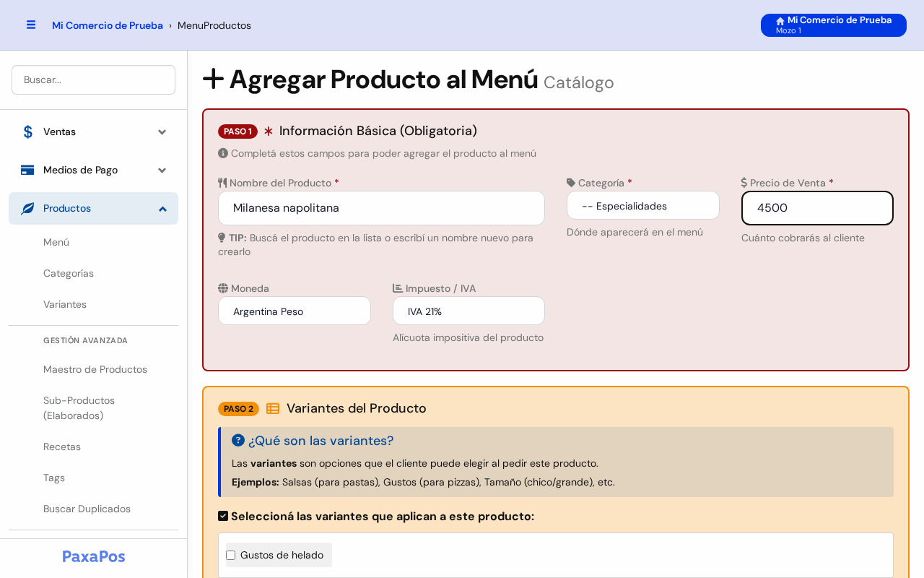Screen dimensions: 924x578
Task: Check the Gustos de helado checkbox
Action: tap(231, 555)
